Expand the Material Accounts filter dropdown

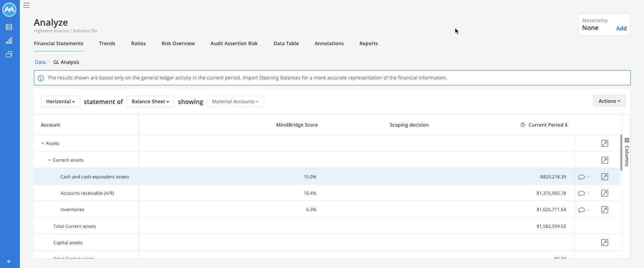coord(235,102)
